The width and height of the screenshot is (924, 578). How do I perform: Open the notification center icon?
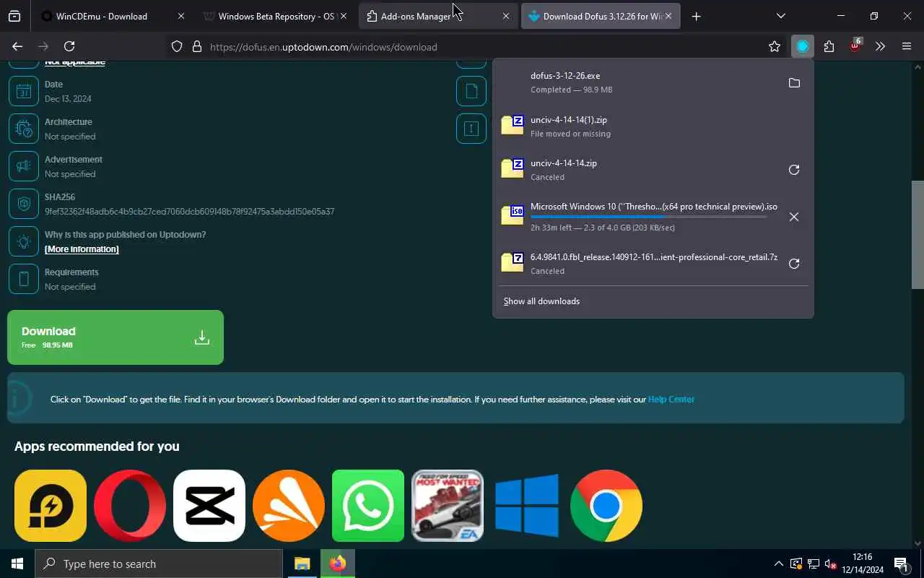(x=901, y=564)
